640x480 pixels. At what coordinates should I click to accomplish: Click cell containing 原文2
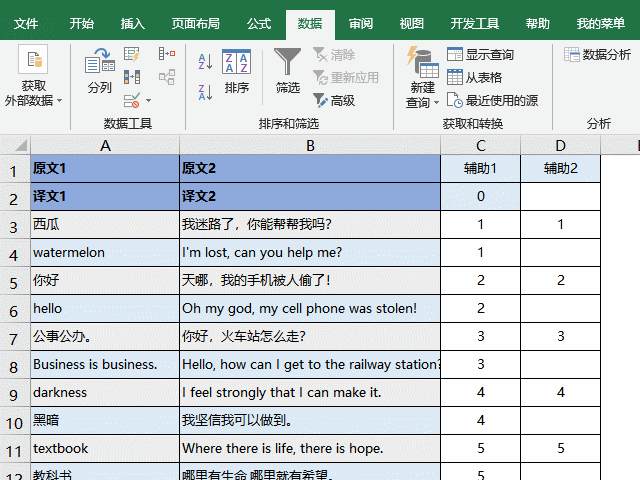tap(310, 169)
